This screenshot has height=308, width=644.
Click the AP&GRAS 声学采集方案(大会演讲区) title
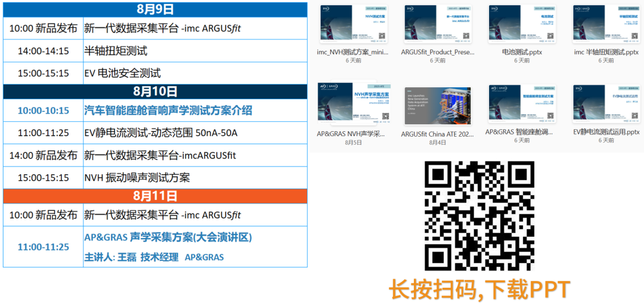(168, 238)
